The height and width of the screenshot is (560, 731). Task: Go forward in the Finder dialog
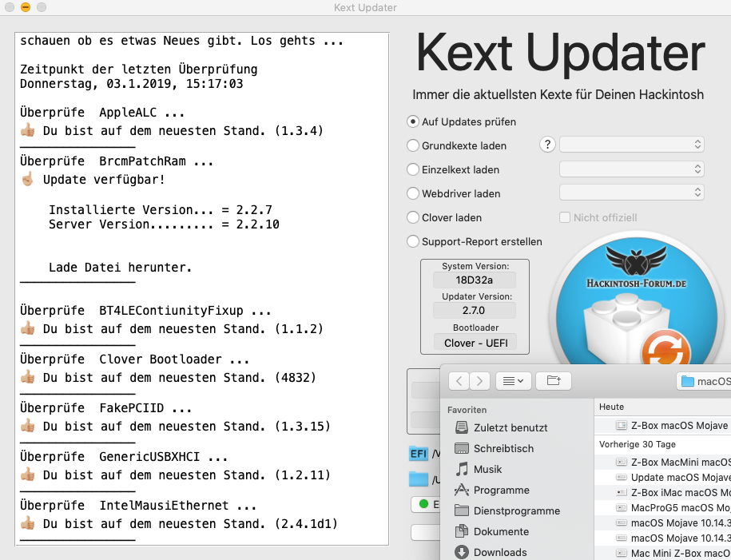coord(479,381)
